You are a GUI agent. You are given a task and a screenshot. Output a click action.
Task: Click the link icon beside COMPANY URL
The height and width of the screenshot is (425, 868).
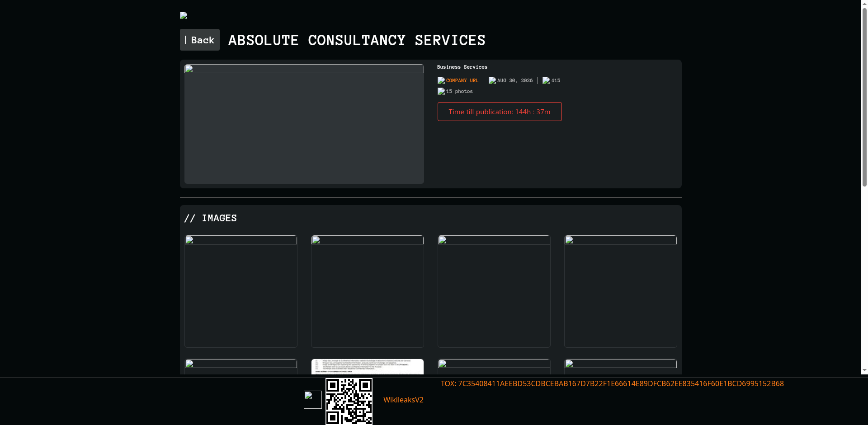pos(441,80)
